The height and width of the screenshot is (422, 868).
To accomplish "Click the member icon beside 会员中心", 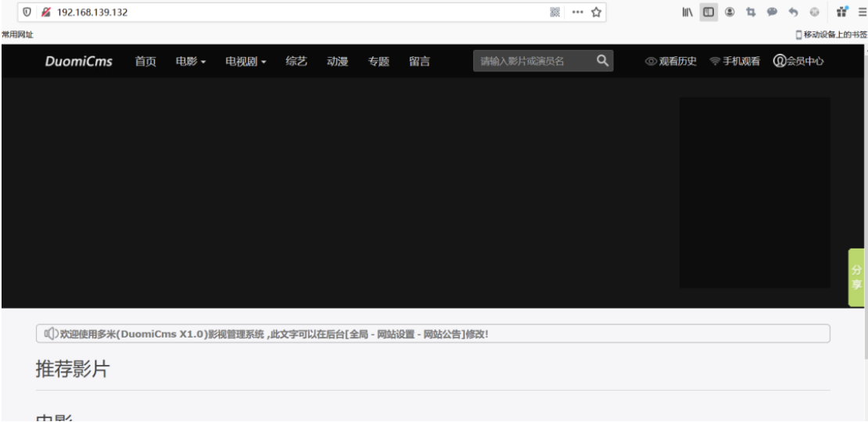I will (780, 61).
